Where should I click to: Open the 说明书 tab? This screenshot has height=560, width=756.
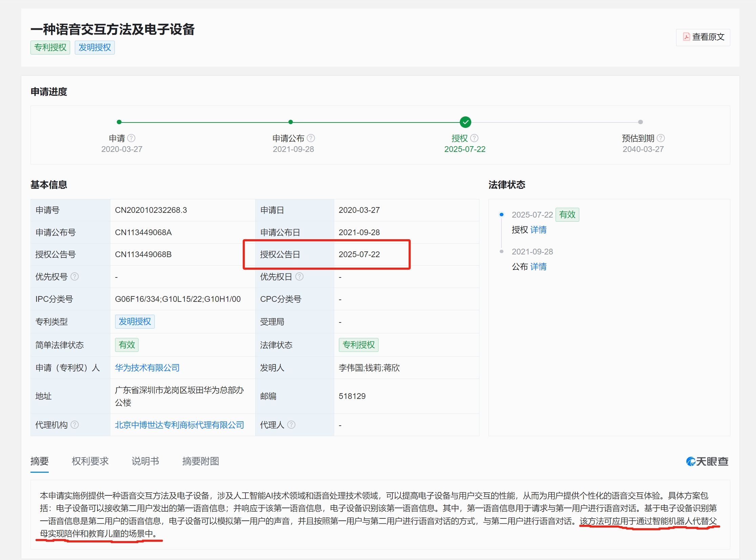click(x=145, y=461)
